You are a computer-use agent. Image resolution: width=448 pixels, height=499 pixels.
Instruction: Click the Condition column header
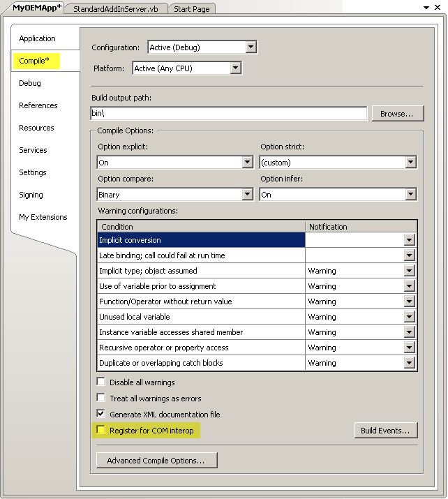click(x=201, y=227)
